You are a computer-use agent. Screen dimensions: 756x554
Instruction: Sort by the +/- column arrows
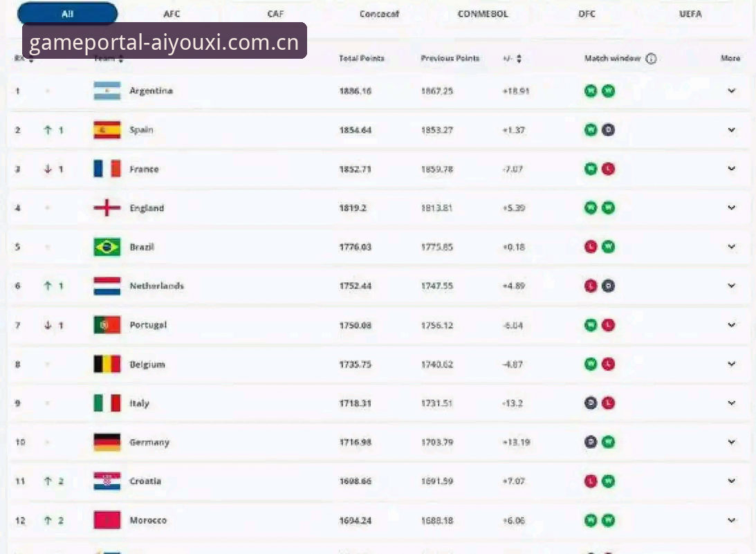(519, 58)
